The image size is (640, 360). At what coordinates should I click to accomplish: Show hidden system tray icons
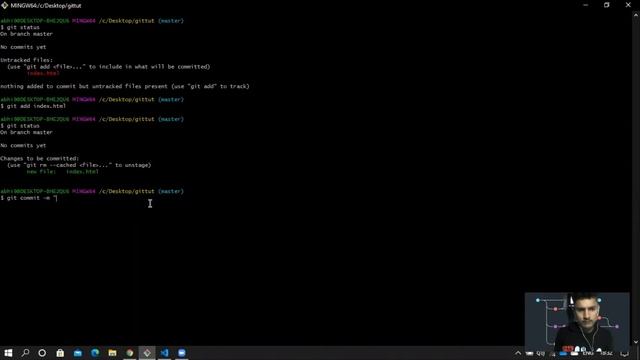518,353
